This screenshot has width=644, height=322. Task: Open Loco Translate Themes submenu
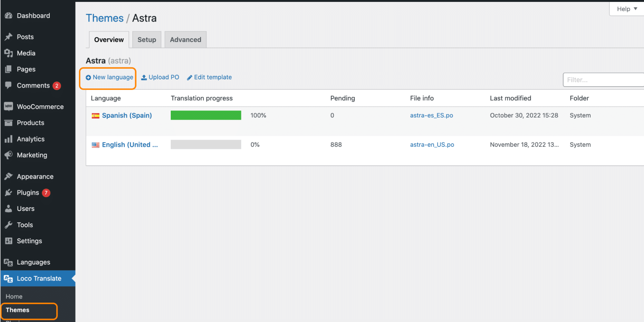pyautogui.click(x=17, y=310)
